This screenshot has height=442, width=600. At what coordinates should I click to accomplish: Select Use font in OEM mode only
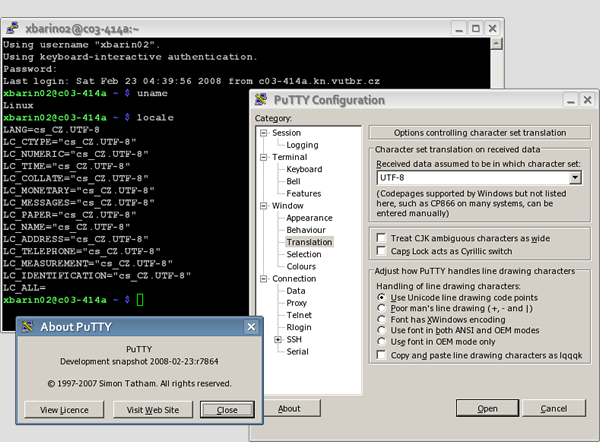pos(381,342)
